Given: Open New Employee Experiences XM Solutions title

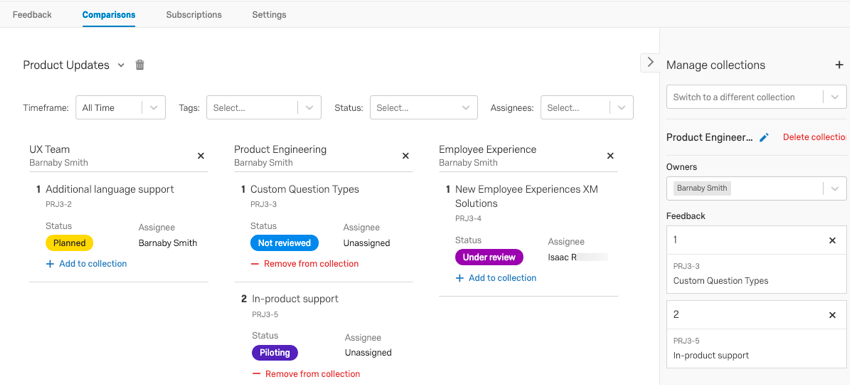Looking at the screenshot, I should 526,196.
